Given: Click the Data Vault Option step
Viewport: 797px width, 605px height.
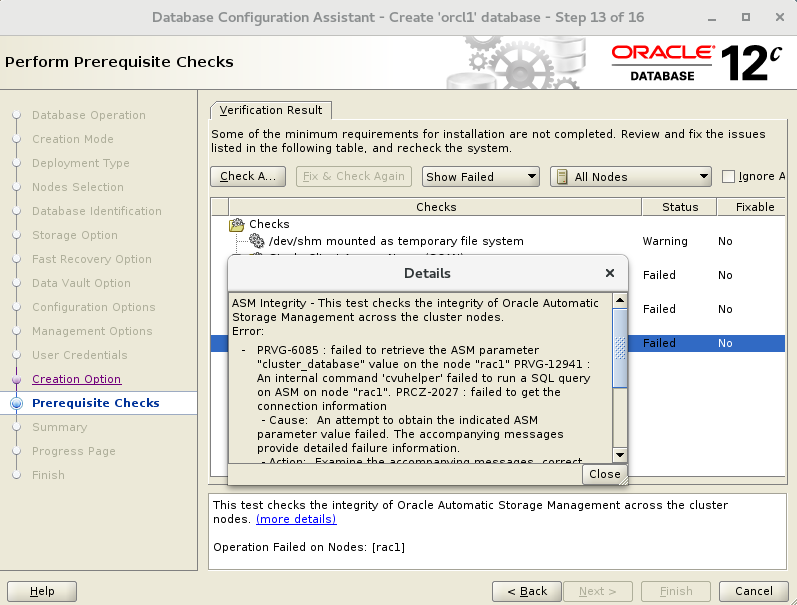Looking at the screenshot, I should coord(81,283).
